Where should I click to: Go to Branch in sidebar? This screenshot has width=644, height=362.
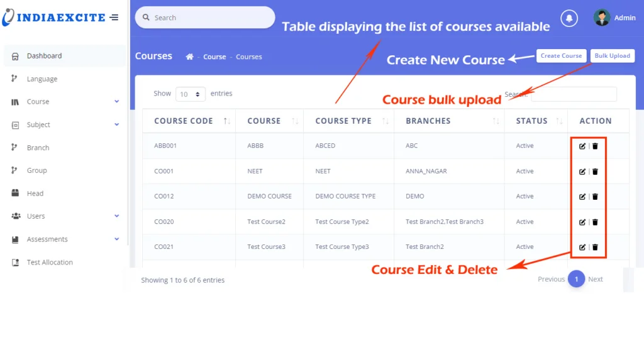click(x=38, y=148)
